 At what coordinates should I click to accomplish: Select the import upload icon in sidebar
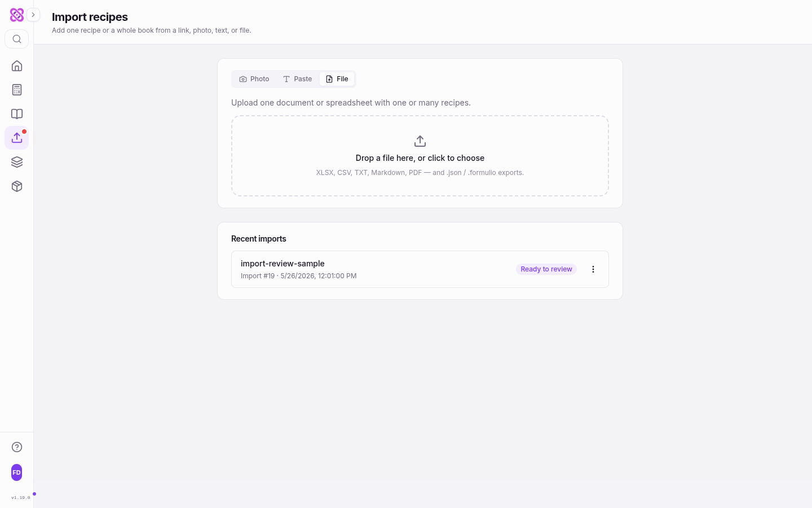click(x=17, y=138)
